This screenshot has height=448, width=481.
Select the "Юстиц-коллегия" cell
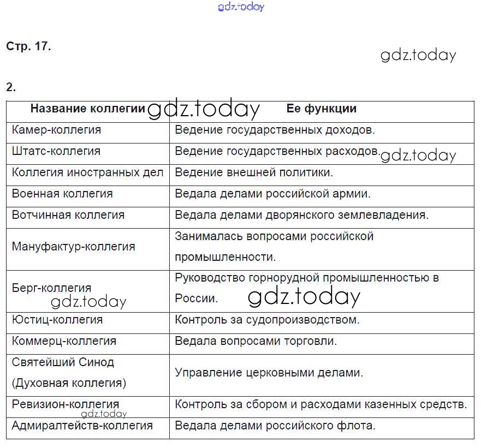pyautogui.click(x=57, y=320)
